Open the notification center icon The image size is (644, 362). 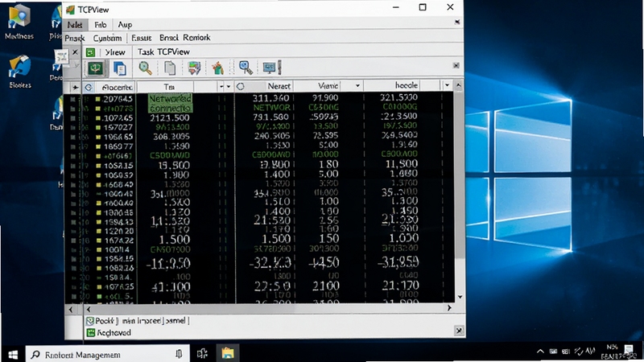point(629,350)
